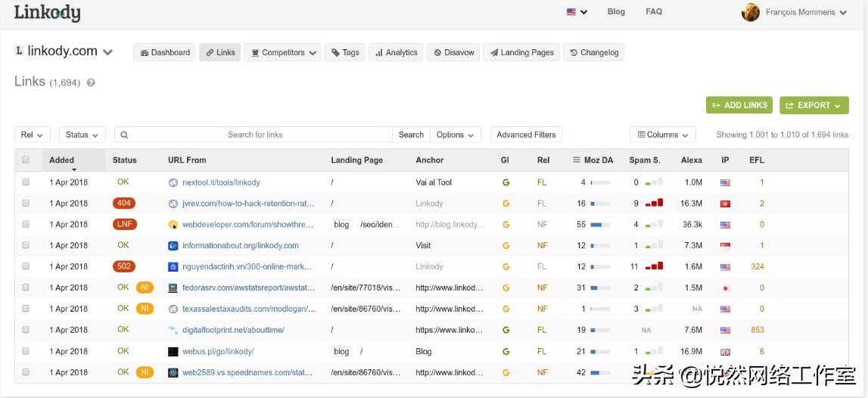Open the Rel filter dropdown
This screenshot has height=398, width=868.
32,135
